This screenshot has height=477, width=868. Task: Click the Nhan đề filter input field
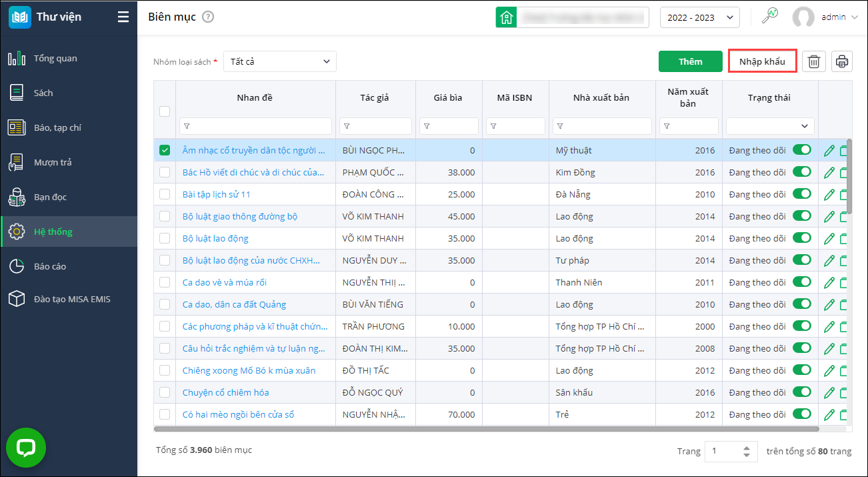[255, 125]
